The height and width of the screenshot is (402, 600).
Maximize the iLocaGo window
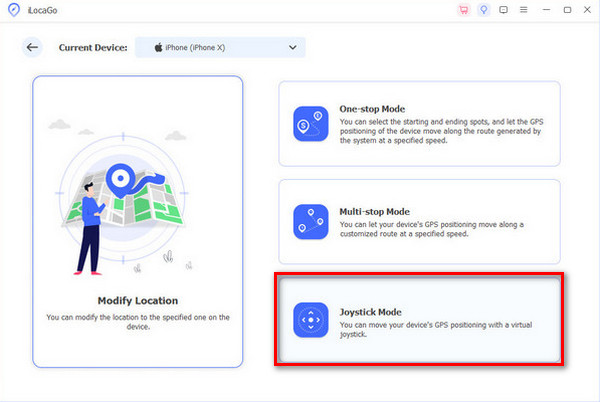566,10
